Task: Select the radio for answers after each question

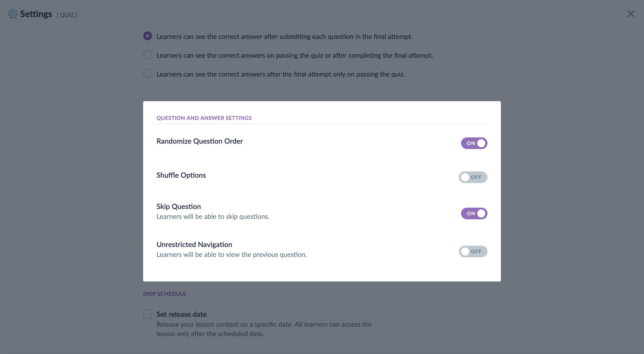Action: tap(148, 36)
